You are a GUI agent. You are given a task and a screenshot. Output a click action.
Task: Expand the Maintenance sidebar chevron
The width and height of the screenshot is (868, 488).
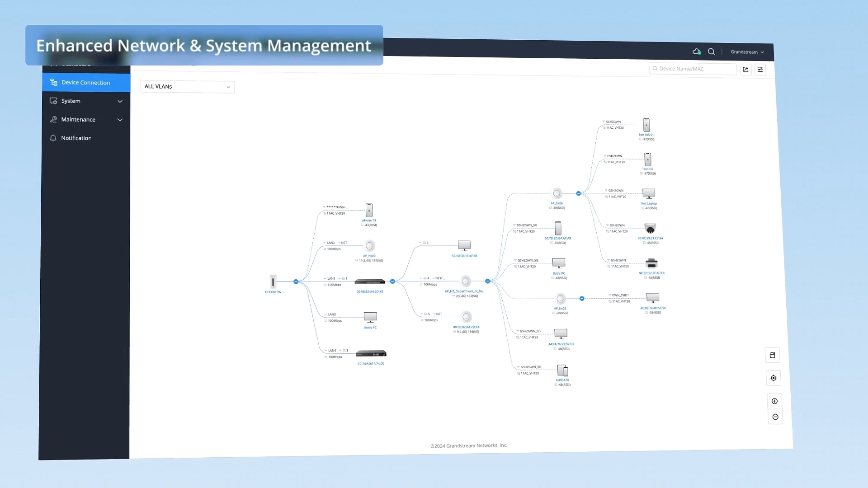point(120,120)
